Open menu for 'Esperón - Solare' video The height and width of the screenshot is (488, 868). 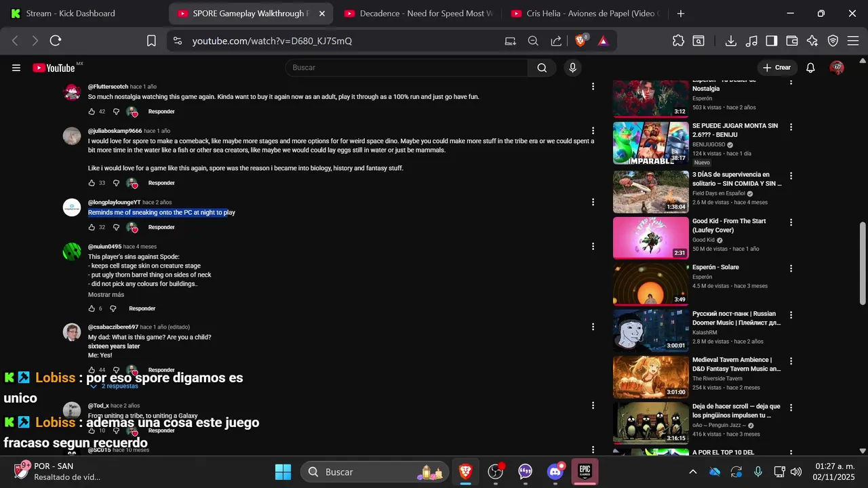point(791,268)
